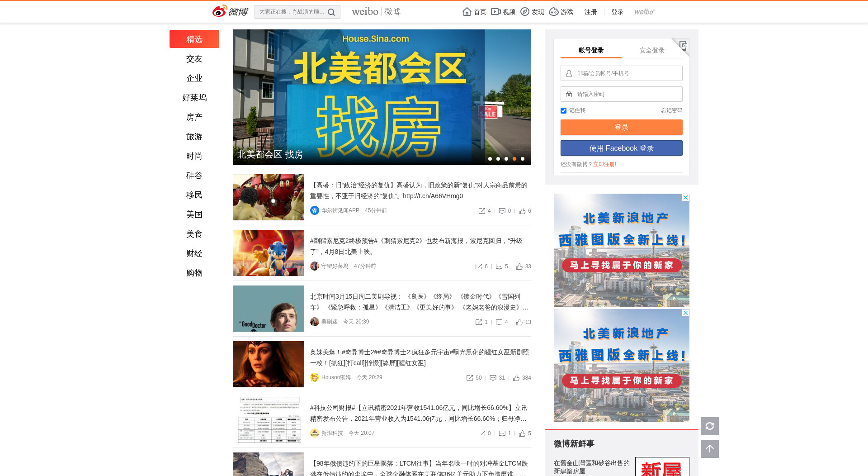This screenshot has height=476, width=868.
Task: Open Sonic thumbnail image
Action: (x=269, y=253)
